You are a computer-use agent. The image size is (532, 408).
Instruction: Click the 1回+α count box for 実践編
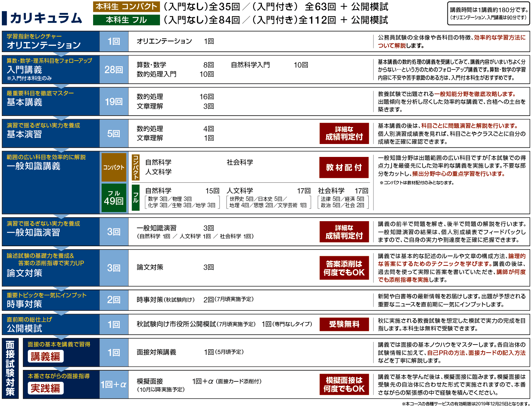point(114,384)
